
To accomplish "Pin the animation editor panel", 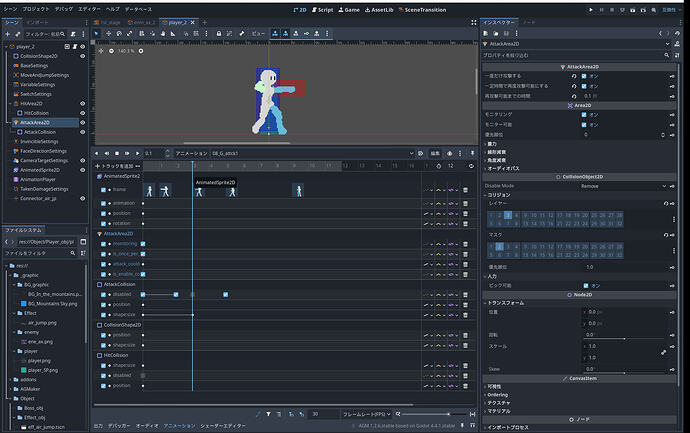I will [x=472, y=153].
